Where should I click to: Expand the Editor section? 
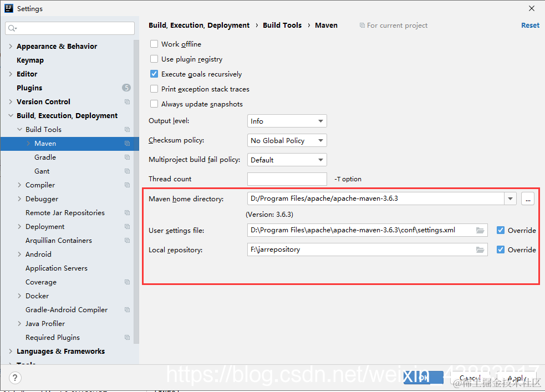(x=11, y=74)
